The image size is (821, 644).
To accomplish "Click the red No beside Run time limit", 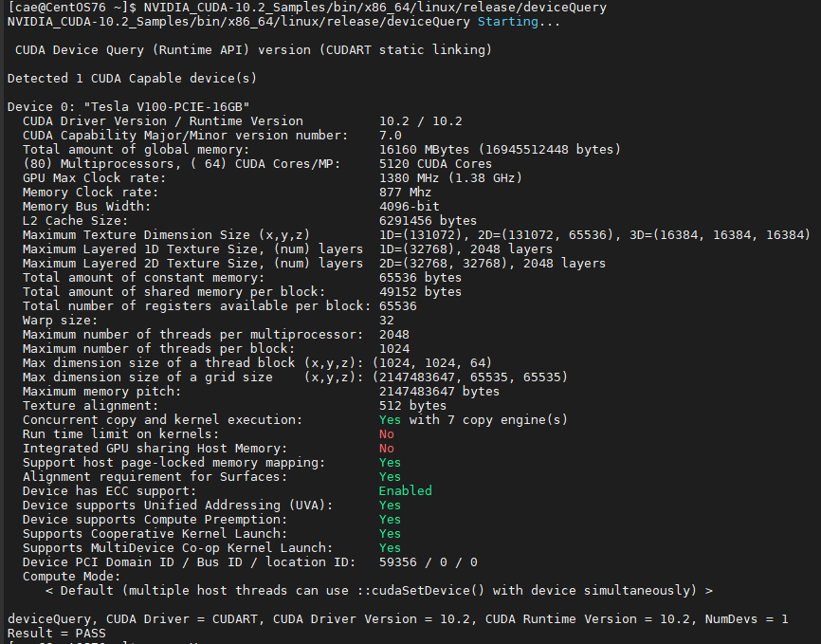I will tap(387, 433).
